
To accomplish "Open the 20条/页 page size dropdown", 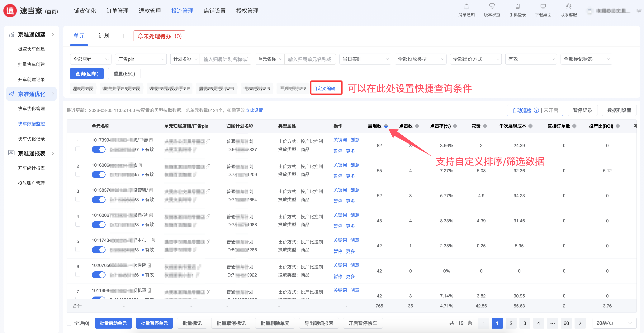I will pos(614,323).
